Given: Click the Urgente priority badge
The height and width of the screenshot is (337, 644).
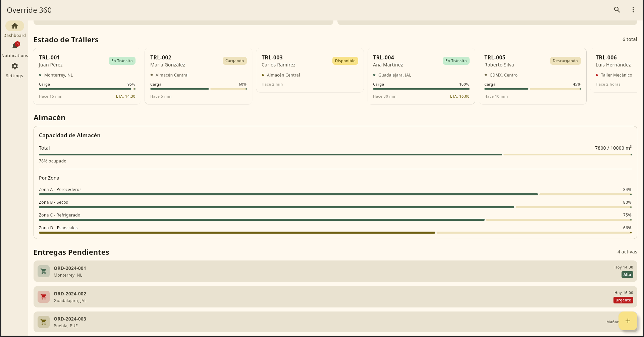Looking at the screenshot, I should (623, 300).
